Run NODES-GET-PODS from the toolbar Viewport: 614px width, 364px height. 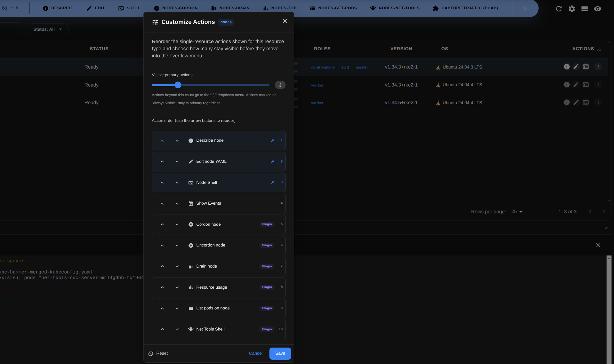click(333, 8)
